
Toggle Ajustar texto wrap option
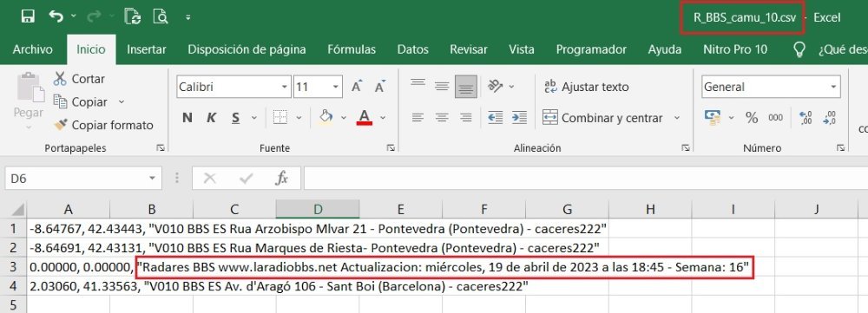(x=586, y=87)
